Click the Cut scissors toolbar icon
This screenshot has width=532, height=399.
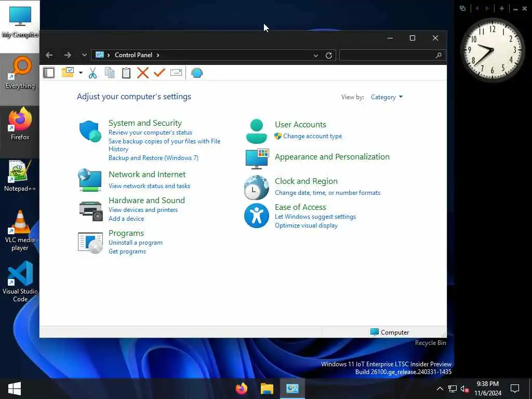(92, 73)
